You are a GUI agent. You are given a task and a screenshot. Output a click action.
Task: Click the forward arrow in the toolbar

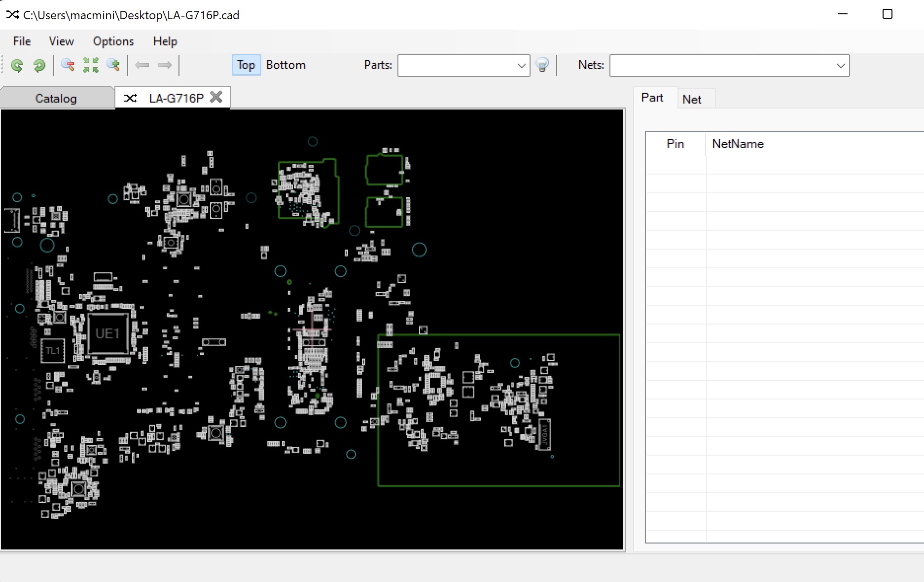tap(165, 65)
